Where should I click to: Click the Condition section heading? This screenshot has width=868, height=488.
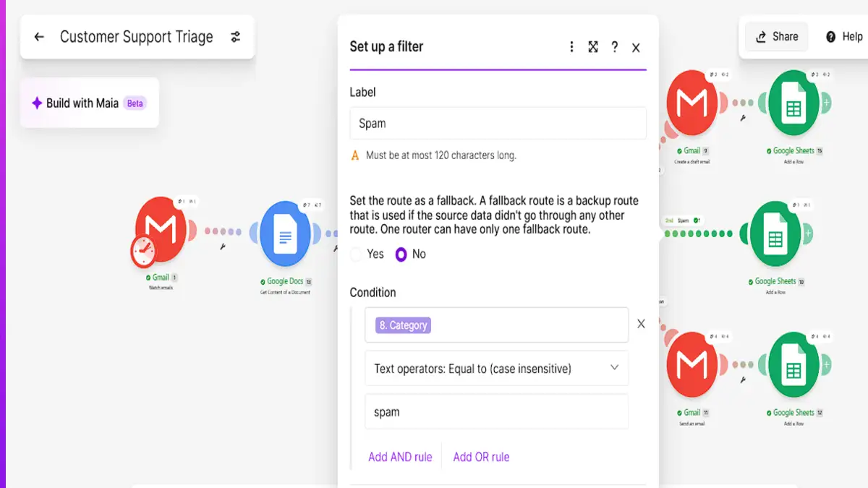(373, 293)
